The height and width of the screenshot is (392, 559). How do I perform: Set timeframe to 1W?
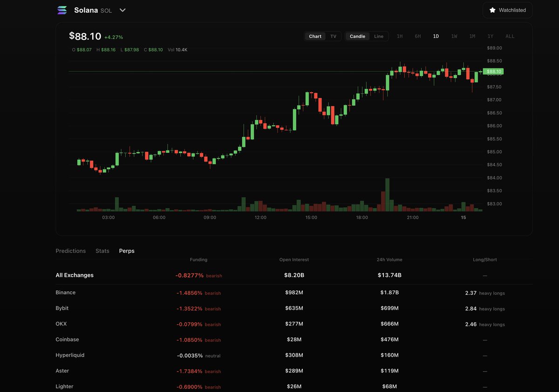click(x=454, y=36)
